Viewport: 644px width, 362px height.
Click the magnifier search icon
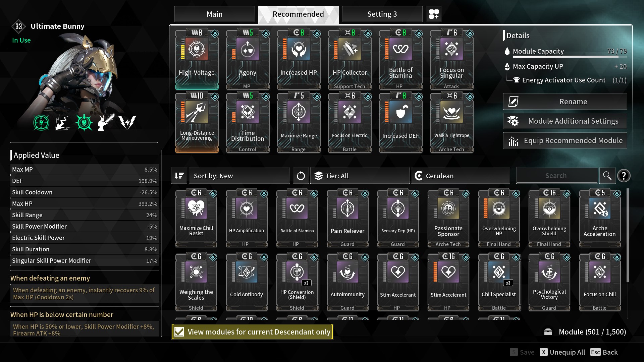click(x=607, y=176)
